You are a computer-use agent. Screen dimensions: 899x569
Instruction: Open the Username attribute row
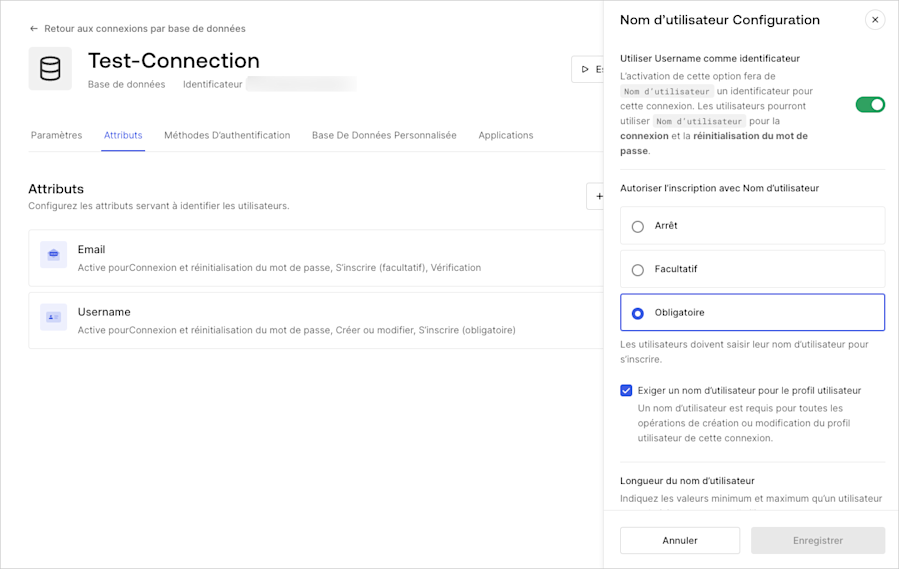[x=316, y=321]
